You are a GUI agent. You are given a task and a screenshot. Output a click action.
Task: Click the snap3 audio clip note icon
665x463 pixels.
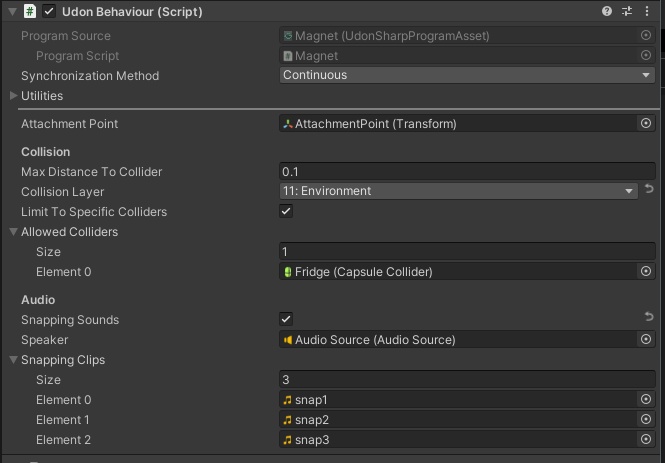[288, 440]
